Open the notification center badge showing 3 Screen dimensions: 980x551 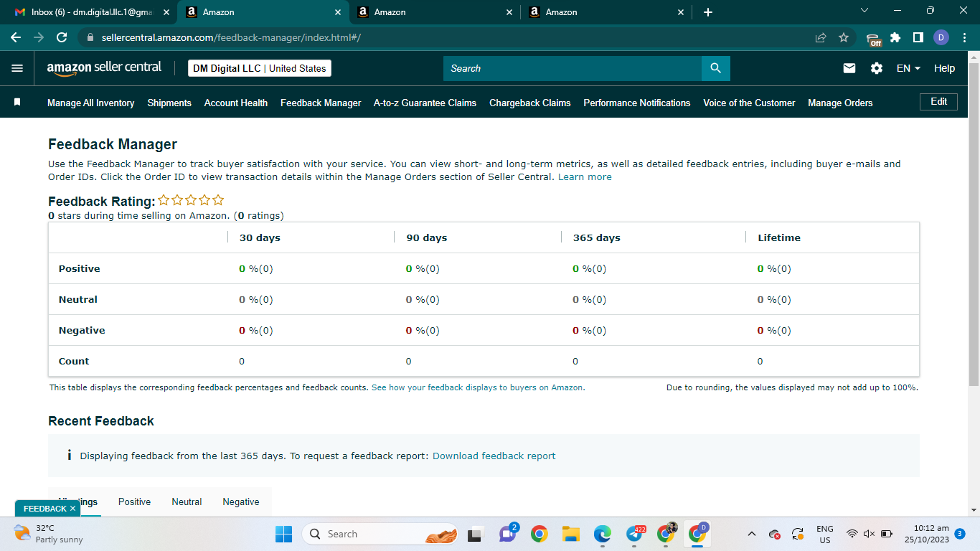(960, 534)
